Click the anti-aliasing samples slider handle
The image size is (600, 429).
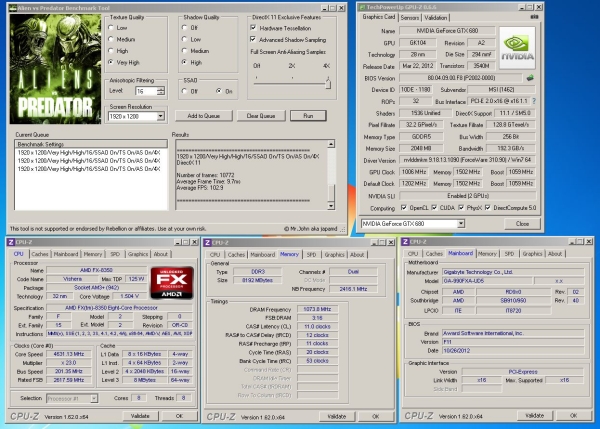tap(328, 82)
